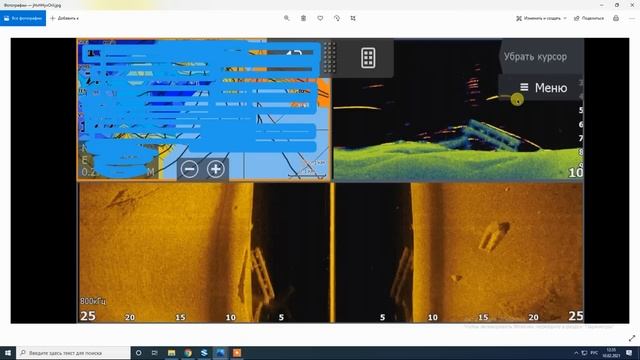Open Cortana circle icon on taskbar

[x=138, y=353]
